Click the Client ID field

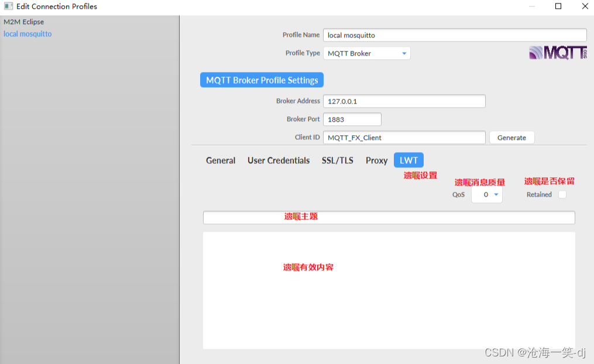click(x=404, y=138)
